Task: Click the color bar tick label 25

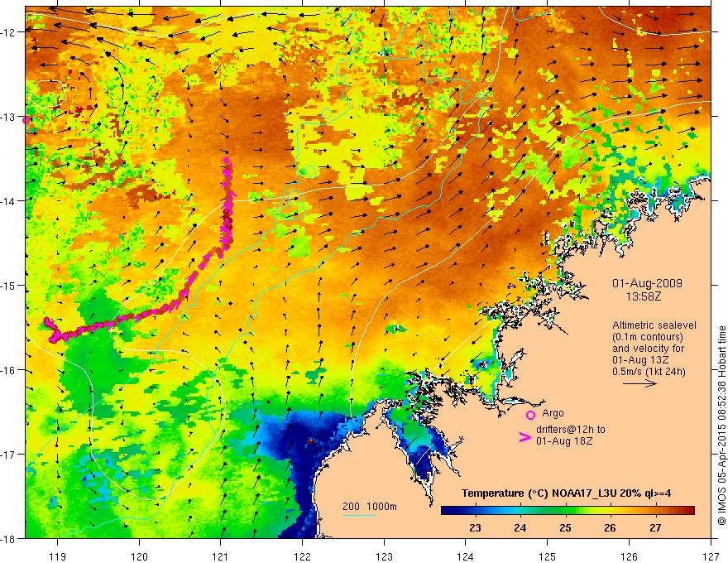Action: 565,527
